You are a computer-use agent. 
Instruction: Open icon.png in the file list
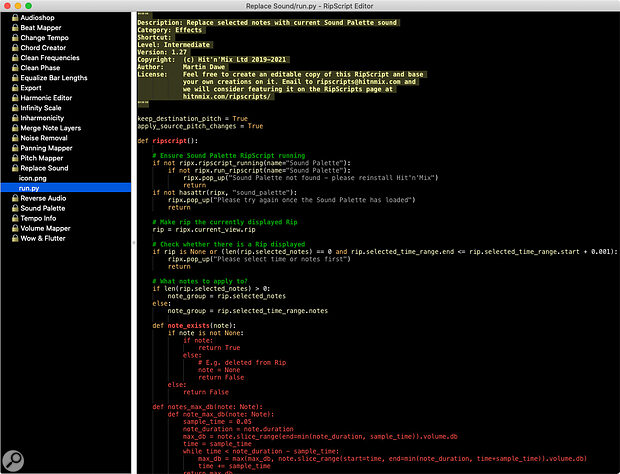coord(32,178)
